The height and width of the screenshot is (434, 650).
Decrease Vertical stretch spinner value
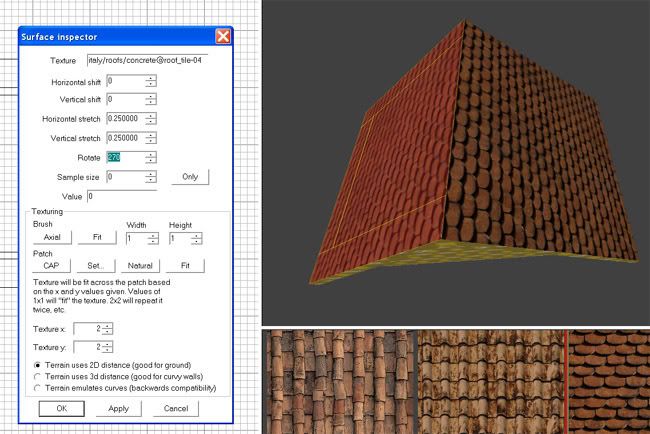click(x=151, y=141)
